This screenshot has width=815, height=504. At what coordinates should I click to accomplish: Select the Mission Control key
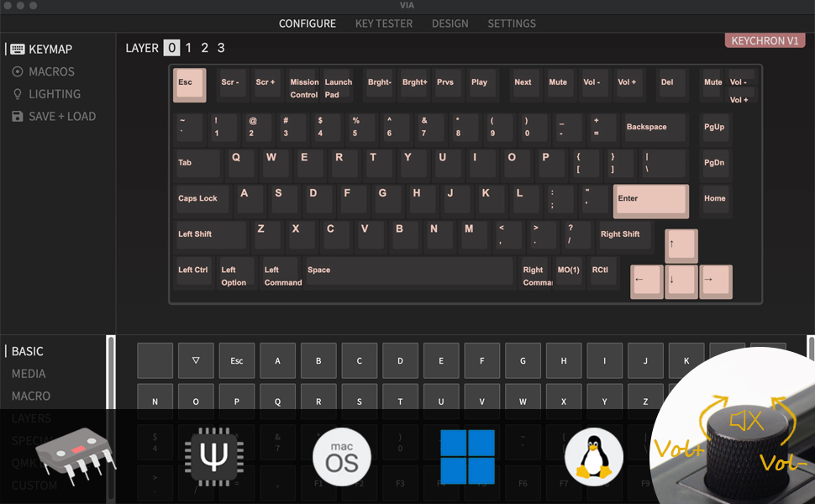[x=303, y=86]
